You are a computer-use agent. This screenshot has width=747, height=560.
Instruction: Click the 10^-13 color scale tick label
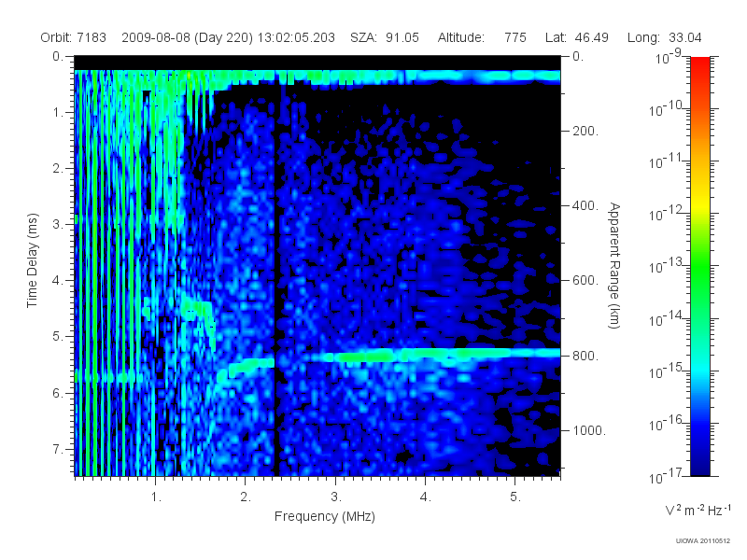667,266
